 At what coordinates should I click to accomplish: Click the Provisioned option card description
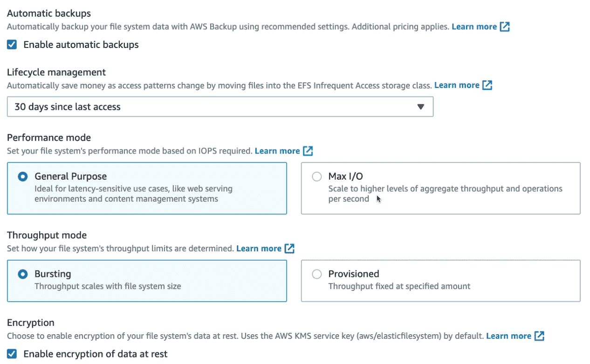click(399, 286)
